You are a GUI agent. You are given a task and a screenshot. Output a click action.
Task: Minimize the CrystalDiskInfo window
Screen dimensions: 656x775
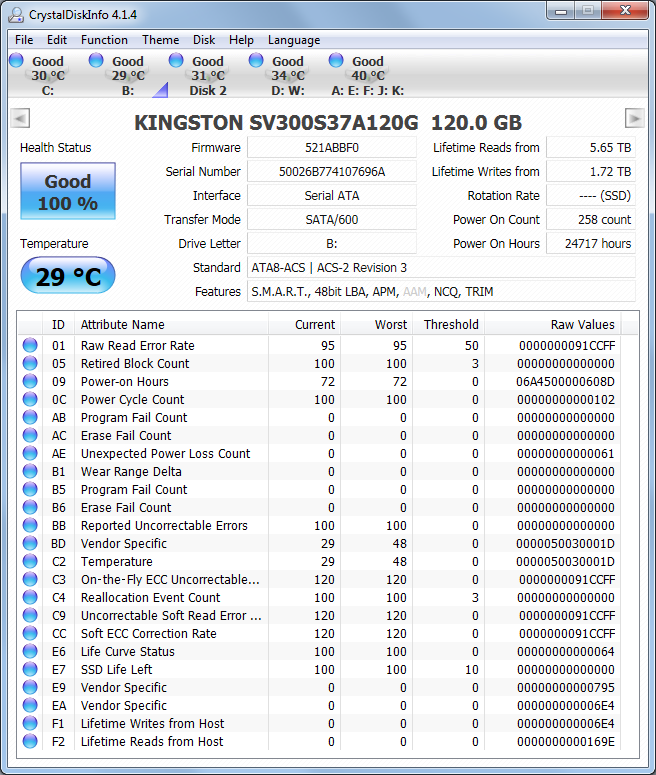[561, 11]
